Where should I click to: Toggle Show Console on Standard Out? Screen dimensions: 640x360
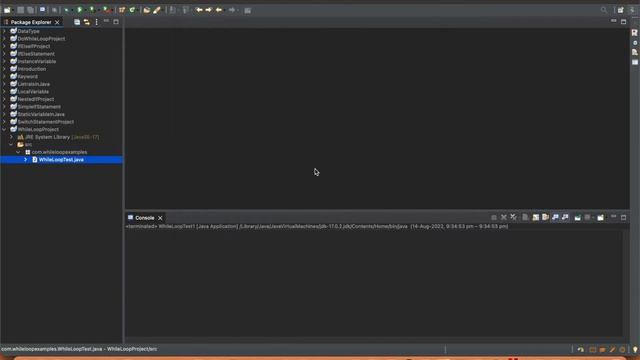coord(555,218)
